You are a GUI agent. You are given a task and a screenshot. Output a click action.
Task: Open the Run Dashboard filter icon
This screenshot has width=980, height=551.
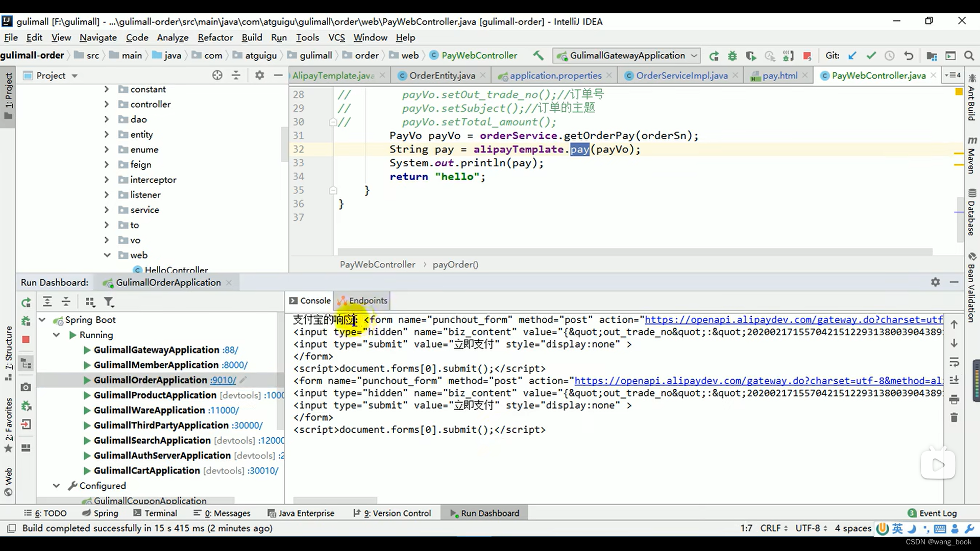109,302
